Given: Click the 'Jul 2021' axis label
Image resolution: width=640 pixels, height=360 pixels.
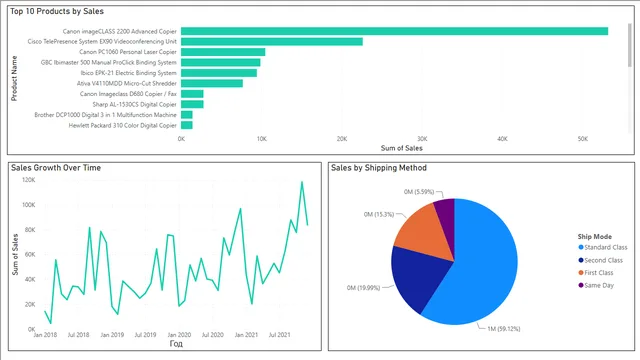Looking at the screenshot, I should coord(280,335).
